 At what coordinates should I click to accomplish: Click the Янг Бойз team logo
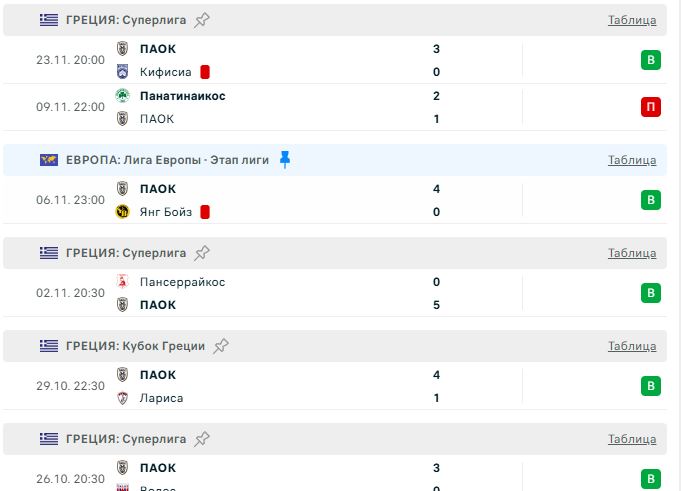[x=122, y=212]
